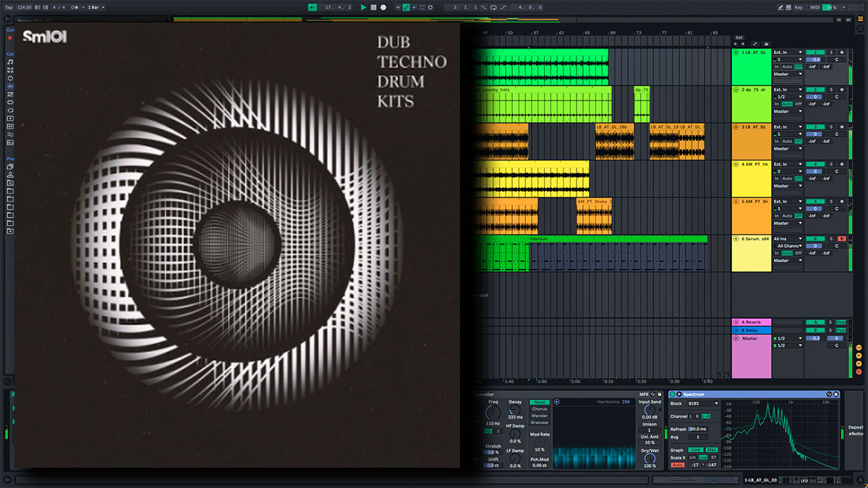
Task: Disarm the Serum track record button
Action: [x=842, y=239]
